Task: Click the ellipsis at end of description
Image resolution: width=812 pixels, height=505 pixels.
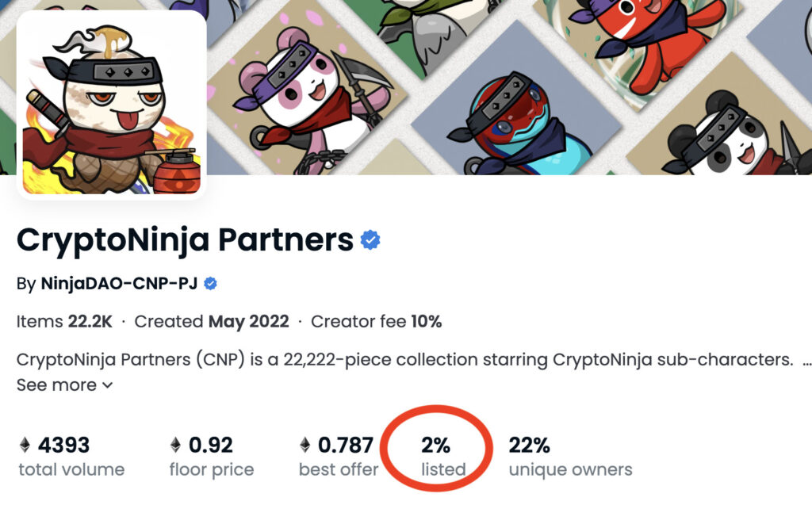Action: [x=806, y=361]
